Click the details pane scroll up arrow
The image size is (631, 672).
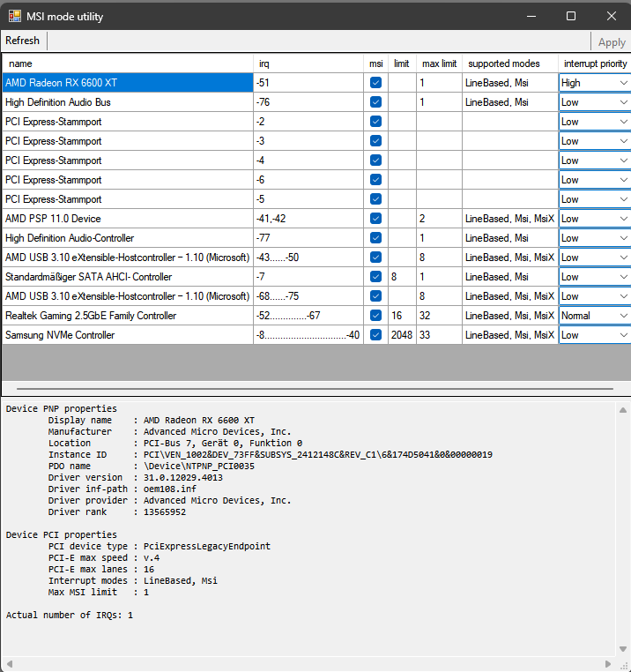click(623, 410)
